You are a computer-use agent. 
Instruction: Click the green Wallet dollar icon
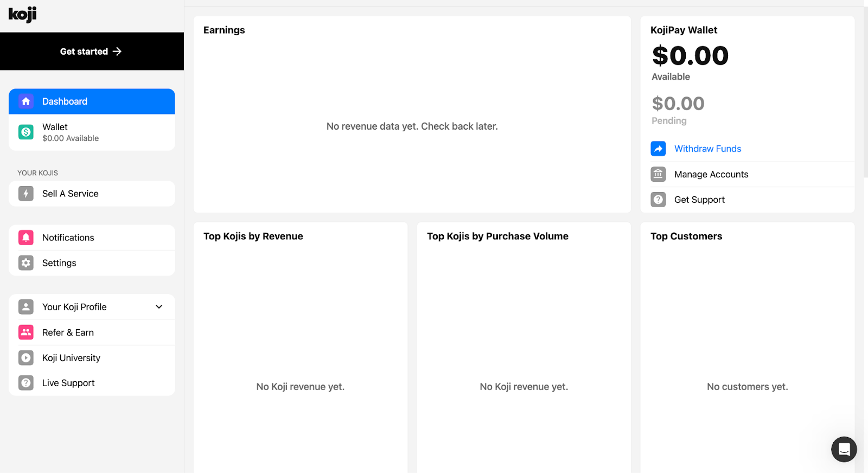(26, 132)
